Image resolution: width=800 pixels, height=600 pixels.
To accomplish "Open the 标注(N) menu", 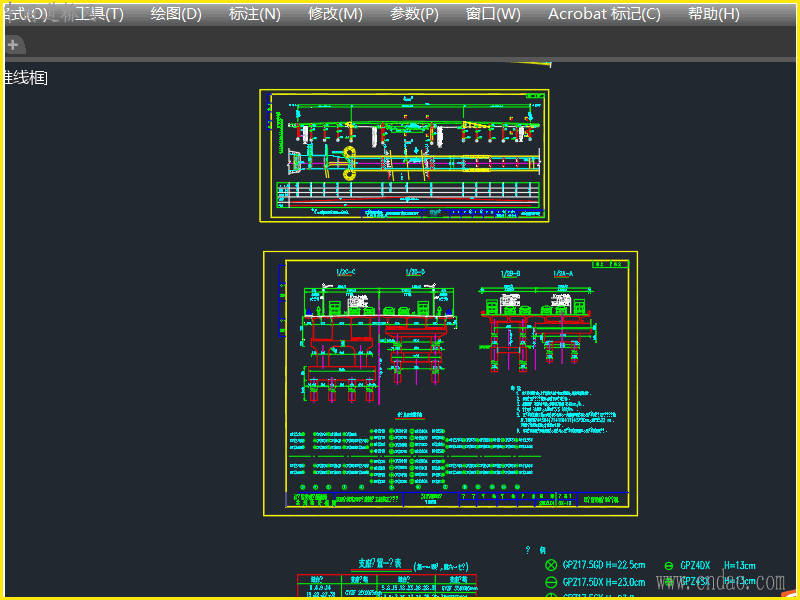I will tap(255, 14).
